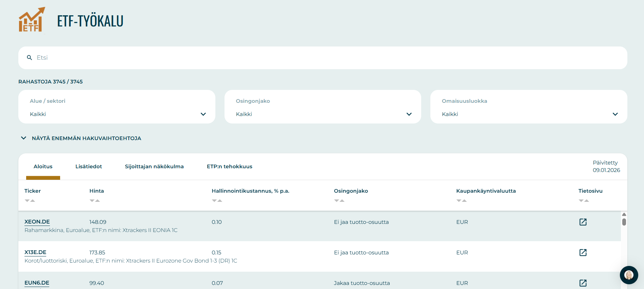Screen dimensions: 644x289
Task: Open the XEON.DE info page icon
Action: (x=583, y=222)
